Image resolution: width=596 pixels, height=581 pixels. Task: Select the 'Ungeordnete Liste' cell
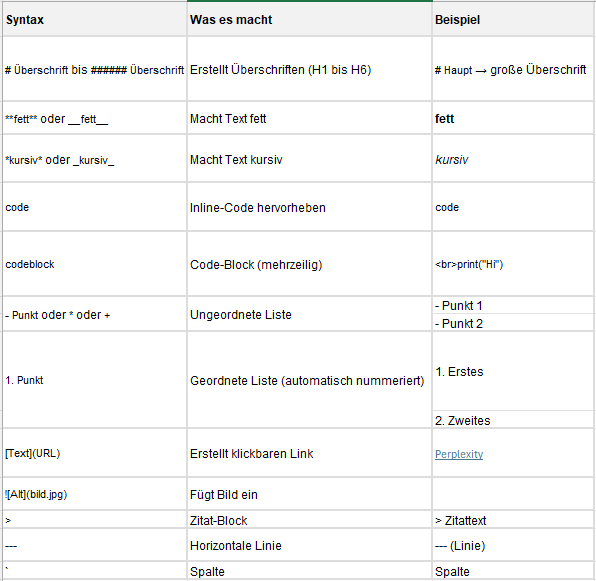point(309,314)
